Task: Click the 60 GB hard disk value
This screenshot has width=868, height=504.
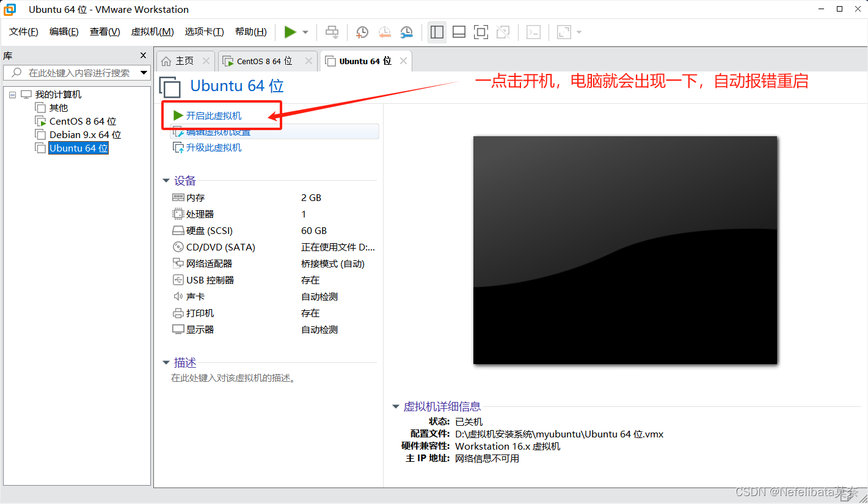Action: pos(314,231)
